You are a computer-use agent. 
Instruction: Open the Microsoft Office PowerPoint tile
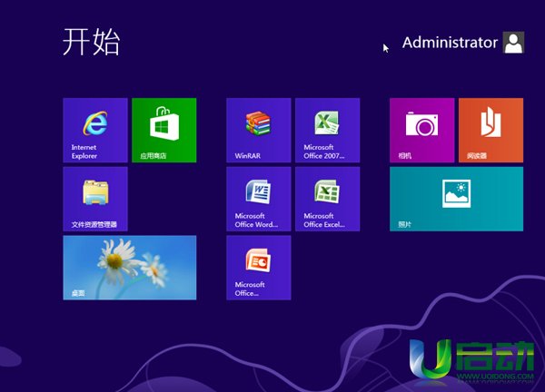259,268
